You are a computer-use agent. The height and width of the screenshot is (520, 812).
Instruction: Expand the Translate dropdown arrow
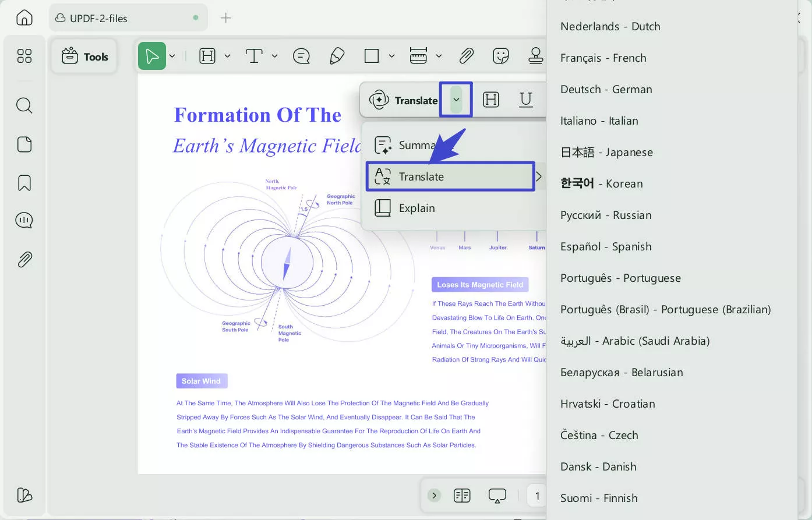(x=456, y=100)
